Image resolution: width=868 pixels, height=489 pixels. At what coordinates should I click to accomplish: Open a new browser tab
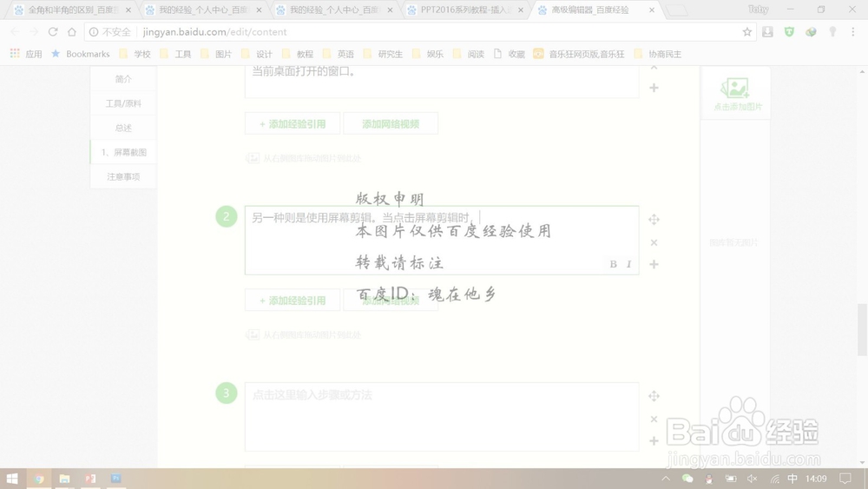click(x=676, y=10)
